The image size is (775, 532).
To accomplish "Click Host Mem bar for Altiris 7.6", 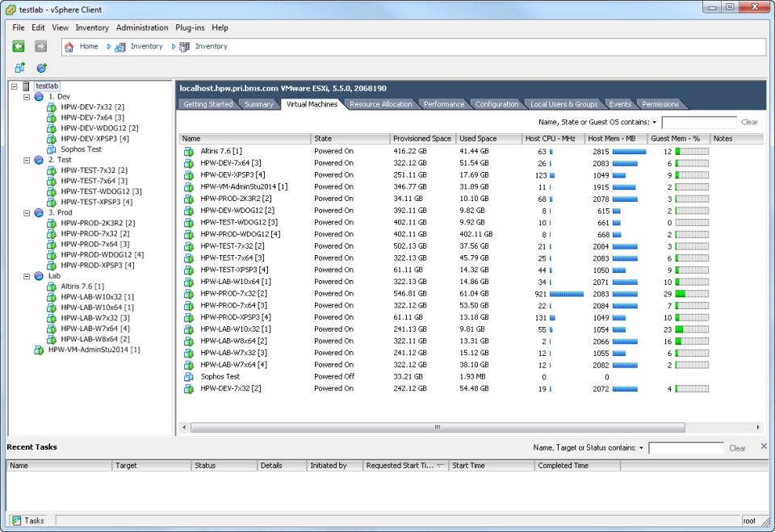I will (x=629, y=151).
